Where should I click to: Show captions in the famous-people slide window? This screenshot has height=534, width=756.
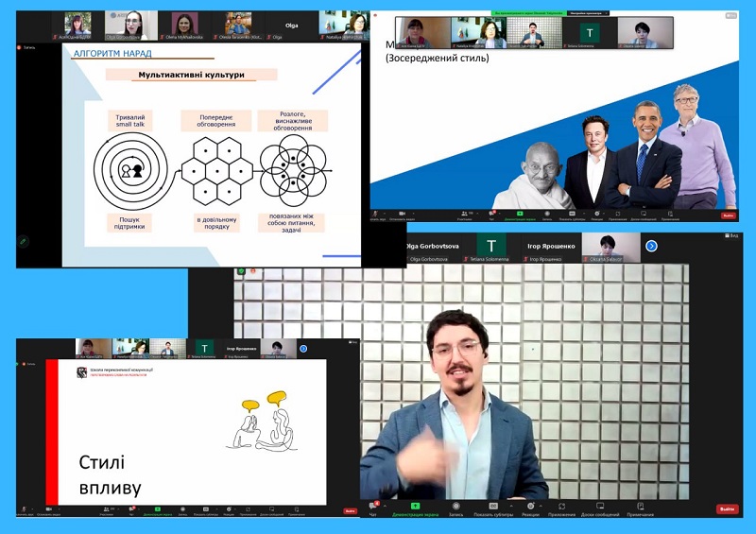click(x=573, y=215)
